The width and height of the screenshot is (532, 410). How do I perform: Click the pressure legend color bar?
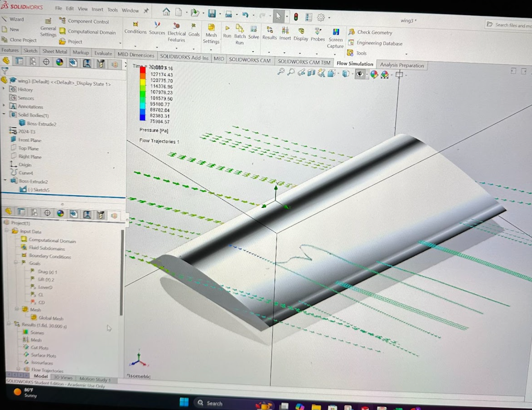click(x=143, y=93)
